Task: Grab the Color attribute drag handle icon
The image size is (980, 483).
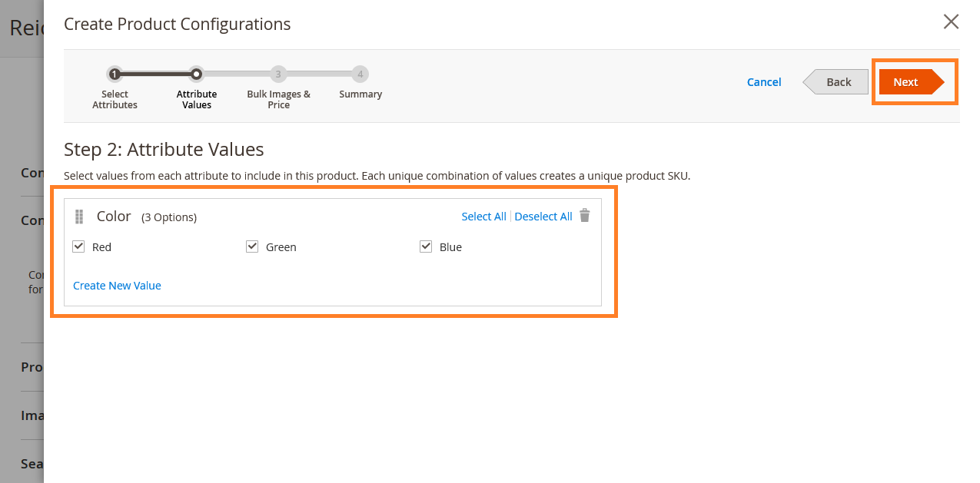Action: click(78, 217)
